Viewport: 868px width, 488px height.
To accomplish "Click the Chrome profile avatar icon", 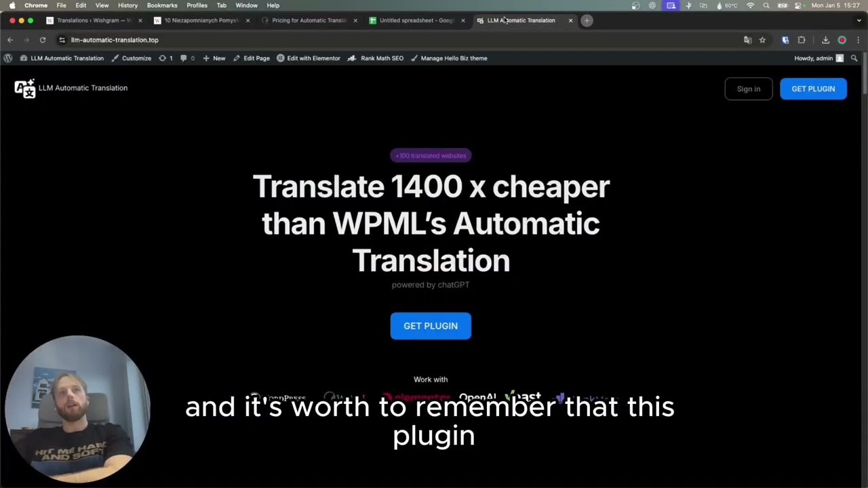I will click(x=842, y=40).
